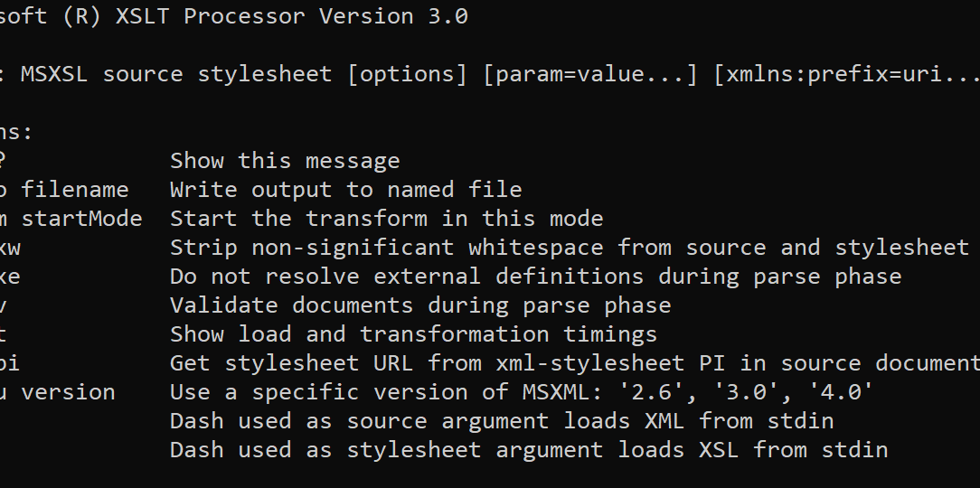
Task: Click the "version" option argument text
Action: [x=69, y=392]
